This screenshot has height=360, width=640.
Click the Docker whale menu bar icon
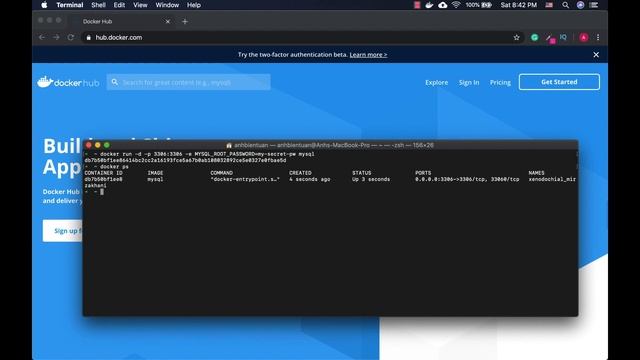click(x=429, y=5)
